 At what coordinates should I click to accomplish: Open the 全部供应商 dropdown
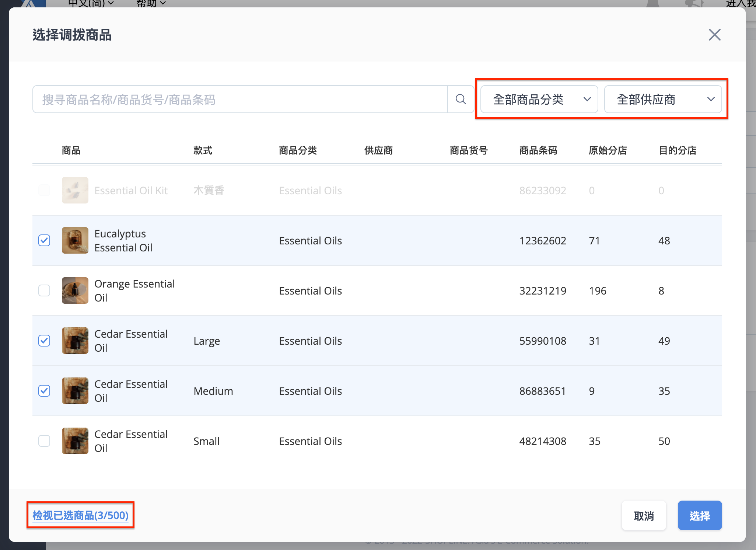(x=663, y=99)
